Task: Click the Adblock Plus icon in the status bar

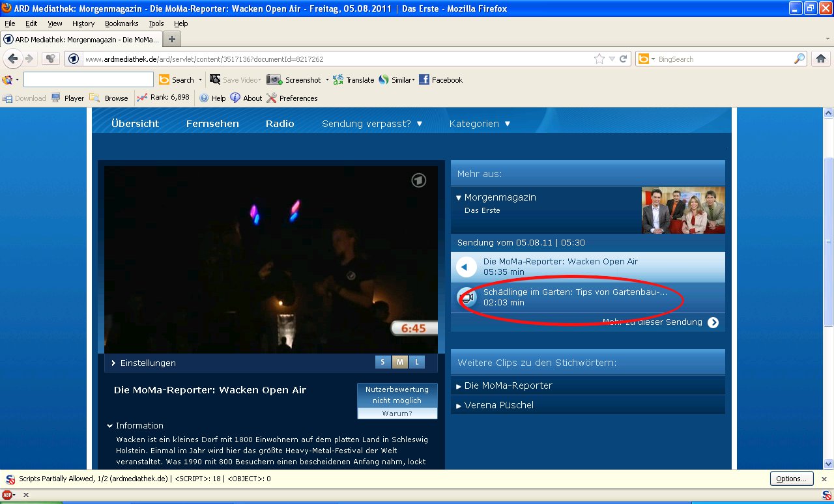Action: 7,495
